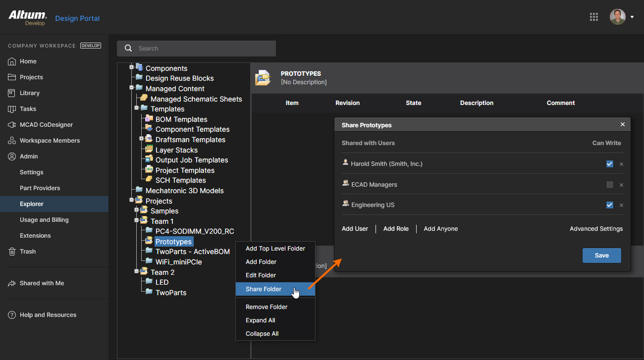Enable Can Write for ECAD Managers

[x=609, y=185]
